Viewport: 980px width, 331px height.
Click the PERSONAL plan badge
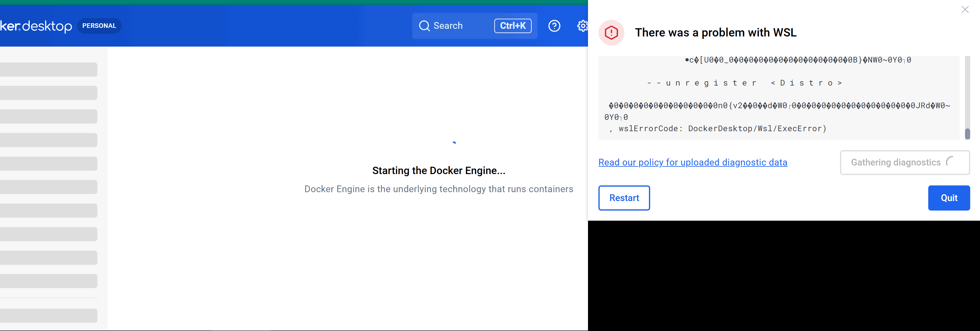coord(99,26)
